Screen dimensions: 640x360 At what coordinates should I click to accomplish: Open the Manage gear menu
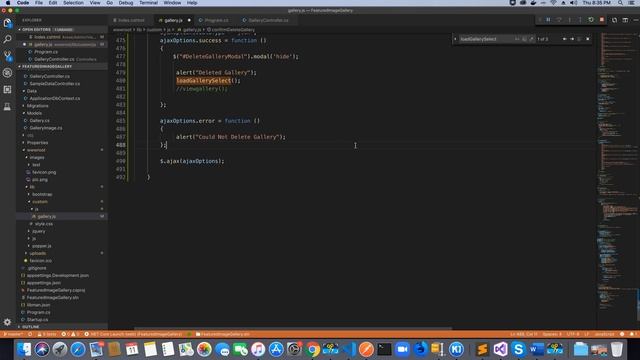pyautogui.click(x=7, y=322)
